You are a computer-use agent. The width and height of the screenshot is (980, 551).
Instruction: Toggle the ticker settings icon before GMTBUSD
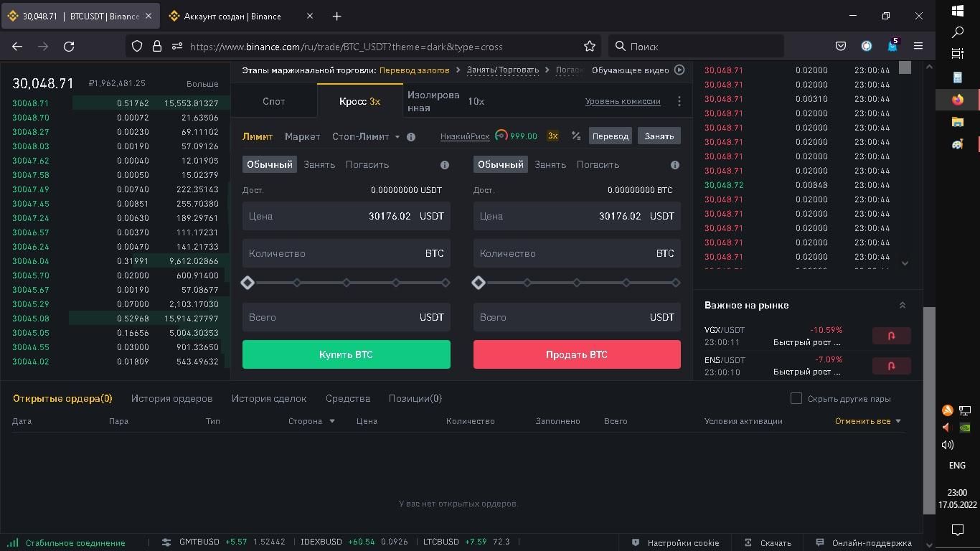tap(166, 542)
